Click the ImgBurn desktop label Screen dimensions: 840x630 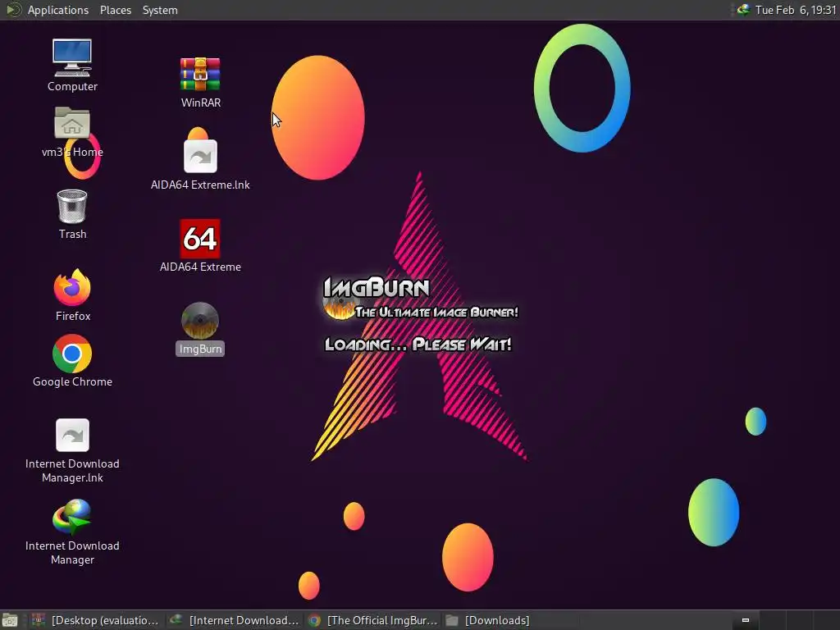[200, 349]
